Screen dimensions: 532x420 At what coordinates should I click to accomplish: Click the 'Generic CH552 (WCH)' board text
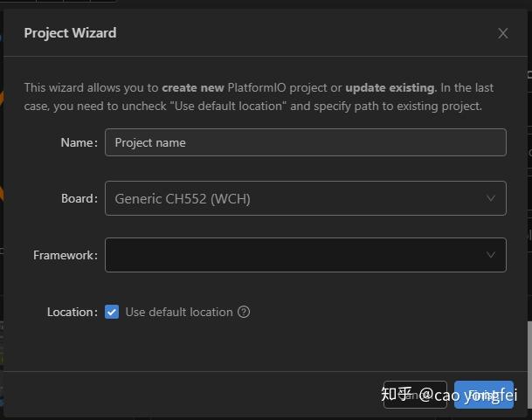point(183,198)
